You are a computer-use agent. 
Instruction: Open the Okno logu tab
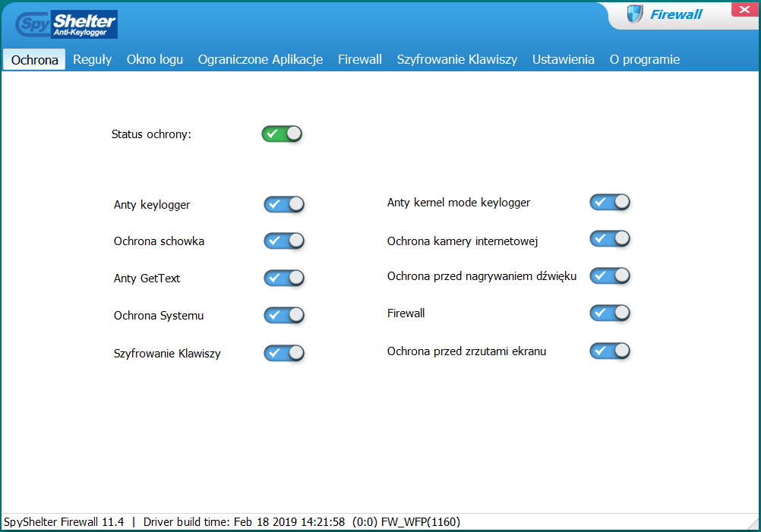tap(155, 60)
